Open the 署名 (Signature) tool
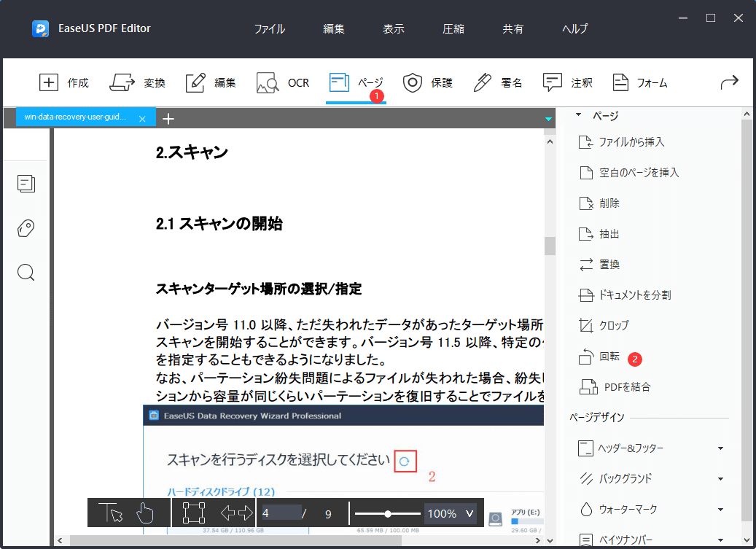 (500, 82)
